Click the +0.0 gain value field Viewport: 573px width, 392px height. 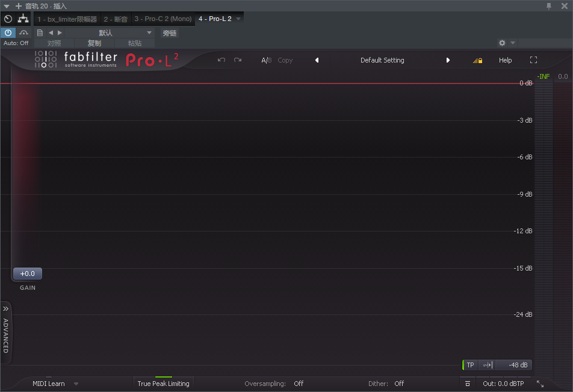(x=28, y=274)
